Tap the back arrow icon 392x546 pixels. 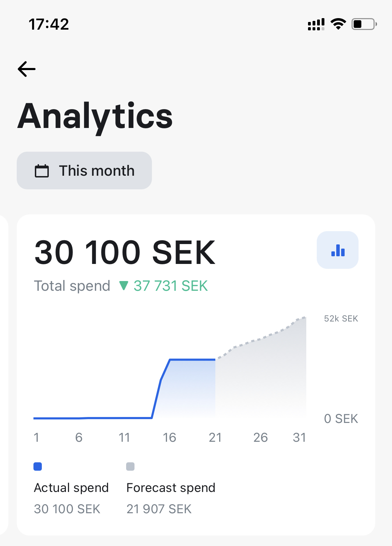click(27, 69)
